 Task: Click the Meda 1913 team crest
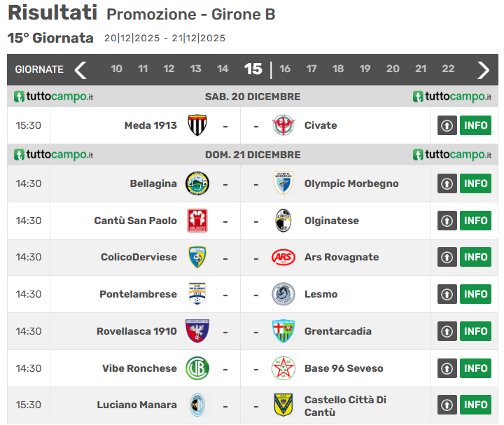tap(197, 125)
